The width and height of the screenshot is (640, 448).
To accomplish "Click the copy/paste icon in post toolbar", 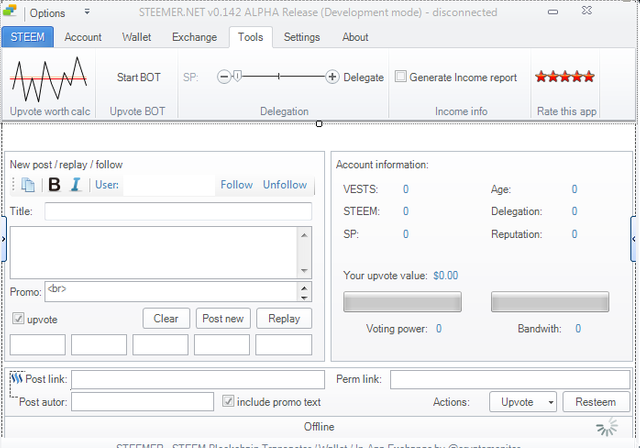I will tap(28, 185).
